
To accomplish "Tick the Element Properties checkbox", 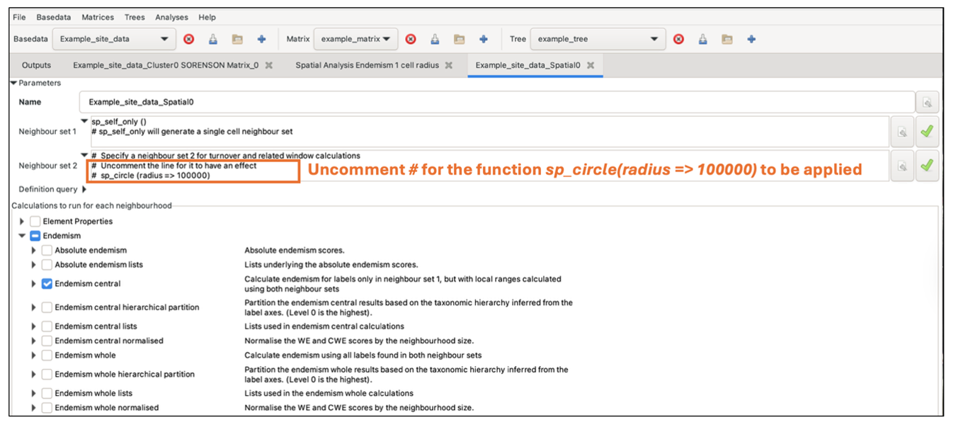I will click(x=35, y=222).
